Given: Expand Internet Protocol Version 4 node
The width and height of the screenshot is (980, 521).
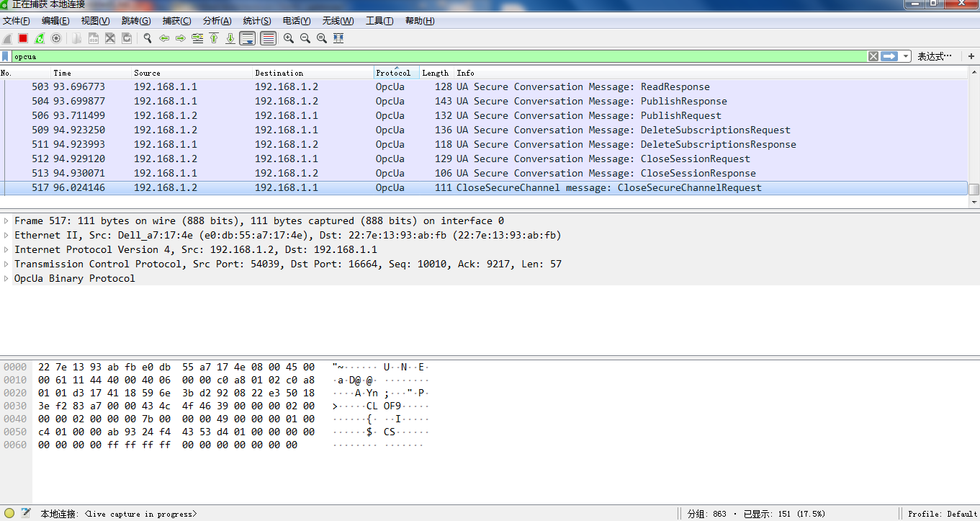Looking at the screenshot, I should pyautogui.click(x=6, y=250).
